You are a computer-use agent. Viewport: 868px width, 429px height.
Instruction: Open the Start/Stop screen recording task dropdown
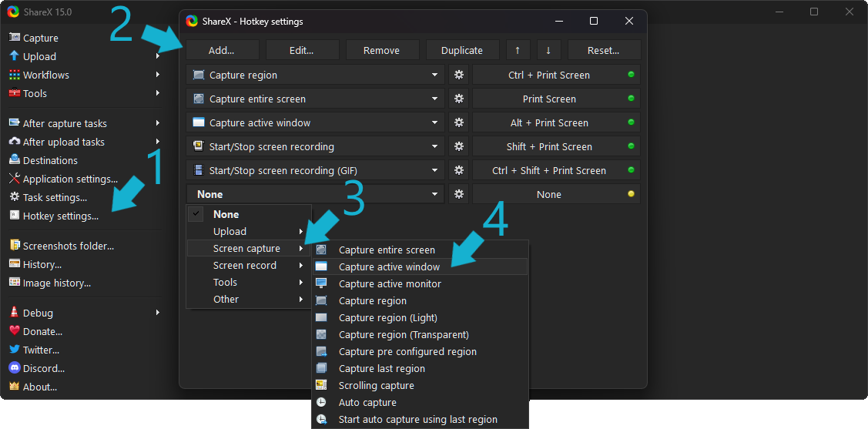click(315, 146)
